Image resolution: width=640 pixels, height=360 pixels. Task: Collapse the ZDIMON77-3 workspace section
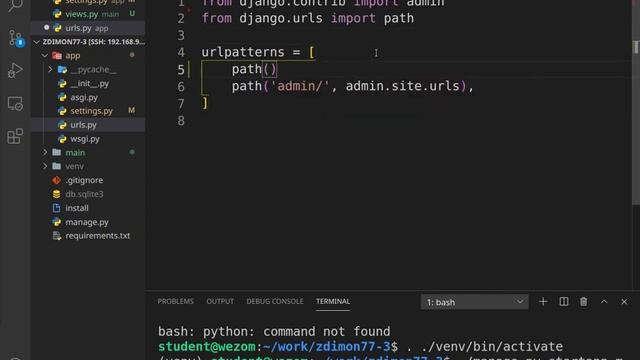click(88, 42)
